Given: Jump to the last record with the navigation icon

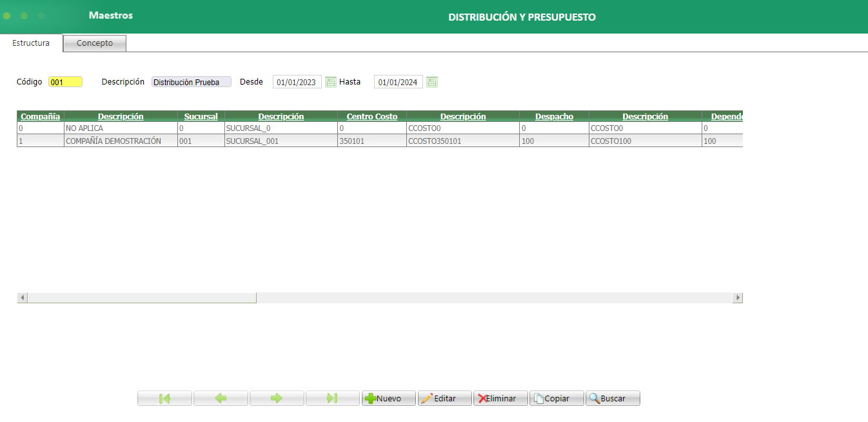Looking at the screenshot, I should 333,398.
